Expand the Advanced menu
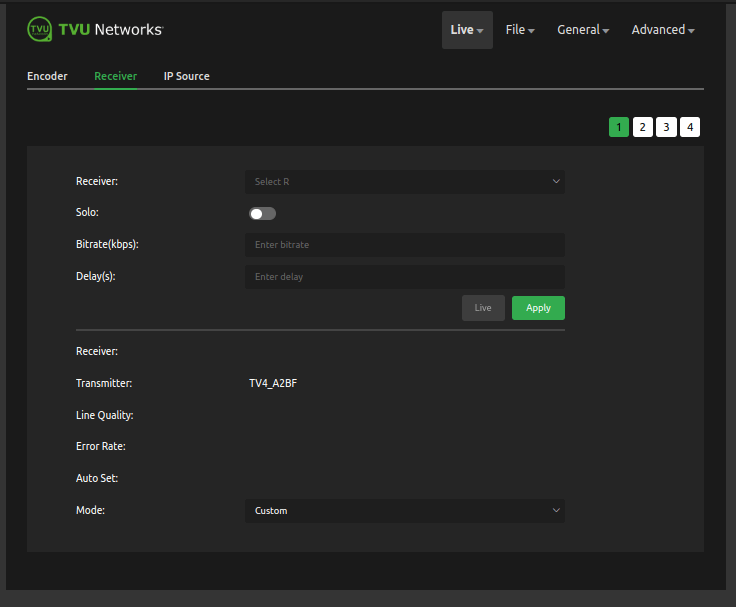Image resolution: width=736 pixels, height=607 pixels. click(664, 30)
